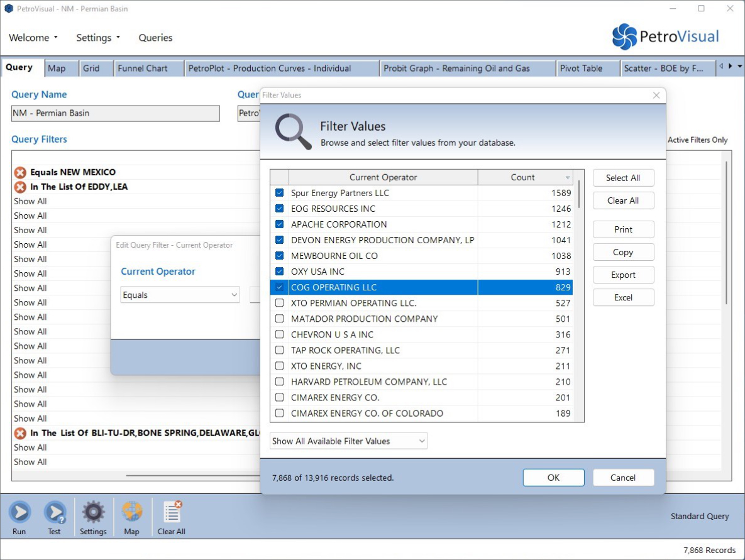The image size is (745, 560).
Task: Check XTO PERMIAN OPERATING LLC. checkbox
Action: coord(280,303)
